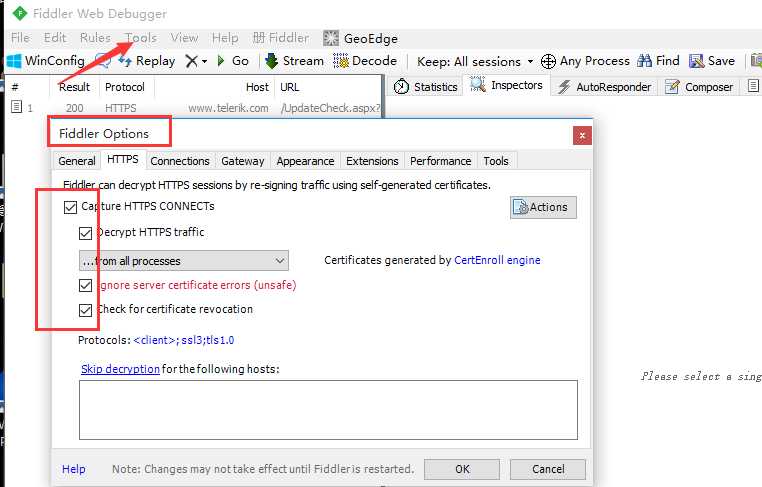The height and width of the screenshot is (487, 762).
Task: Open the Rules menu
Action: [x=95, y=38]
